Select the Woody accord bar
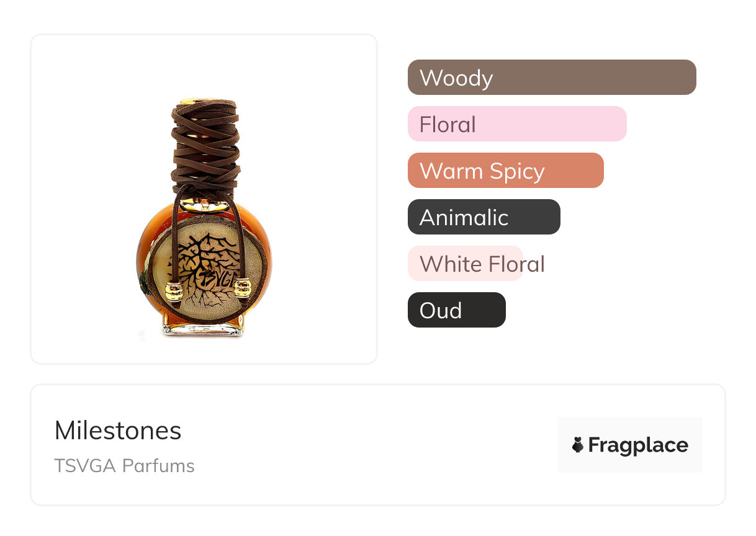Screen dimensions: 756x536 point(551,78)
